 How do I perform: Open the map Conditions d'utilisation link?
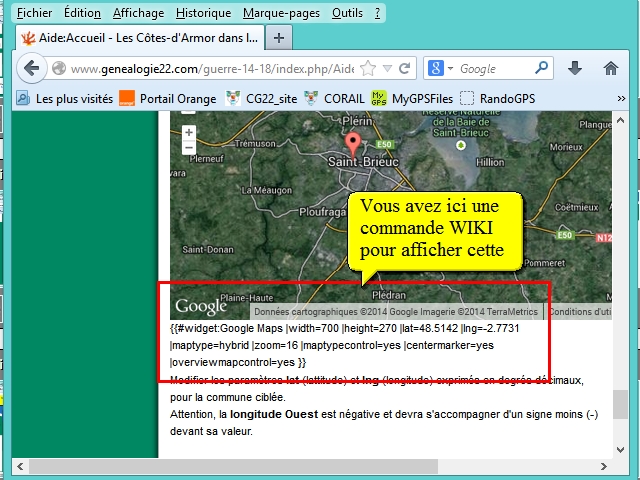(580, 311)
